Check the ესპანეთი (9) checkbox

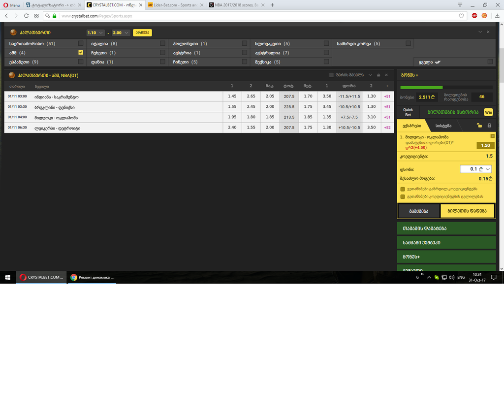pos(81,62)
